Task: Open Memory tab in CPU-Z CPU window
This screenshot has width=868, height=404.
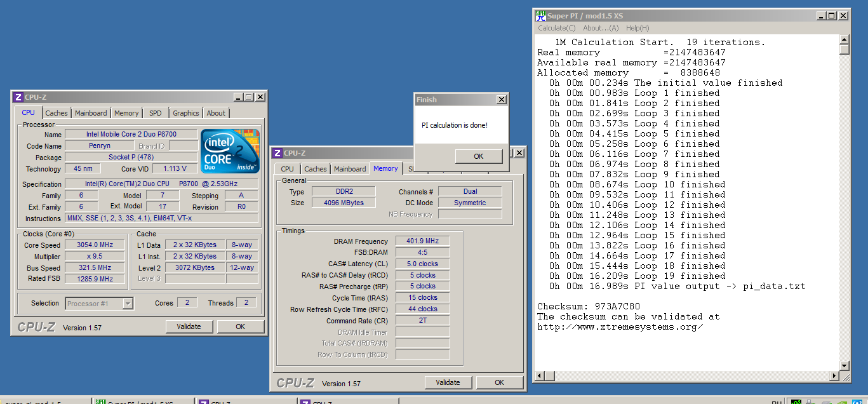Action: [126, 113]
